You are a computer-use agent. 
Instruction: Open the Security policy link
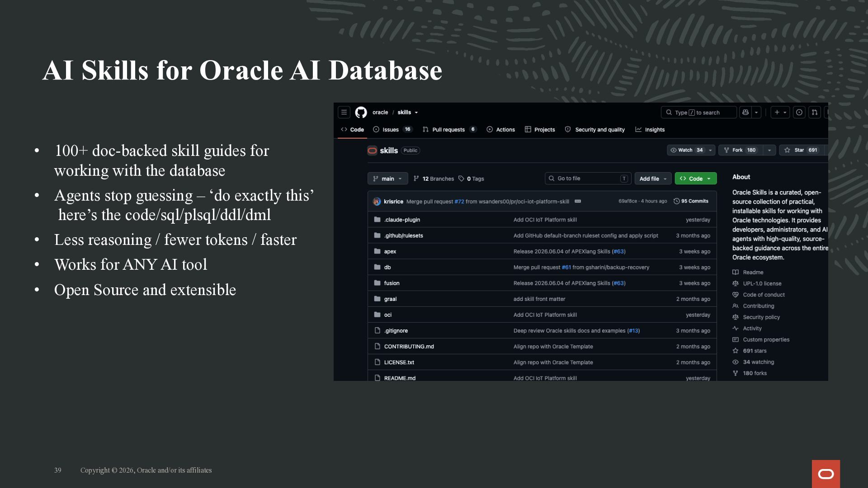(x=761, y=317)
